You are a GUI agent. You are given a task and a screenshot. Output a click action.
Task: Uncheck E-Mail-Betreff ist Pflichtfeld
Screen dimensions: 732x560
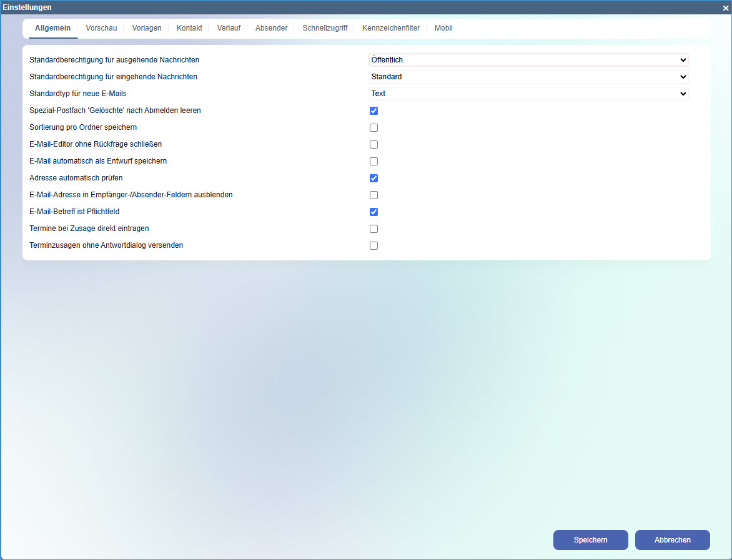pos(373,212)
